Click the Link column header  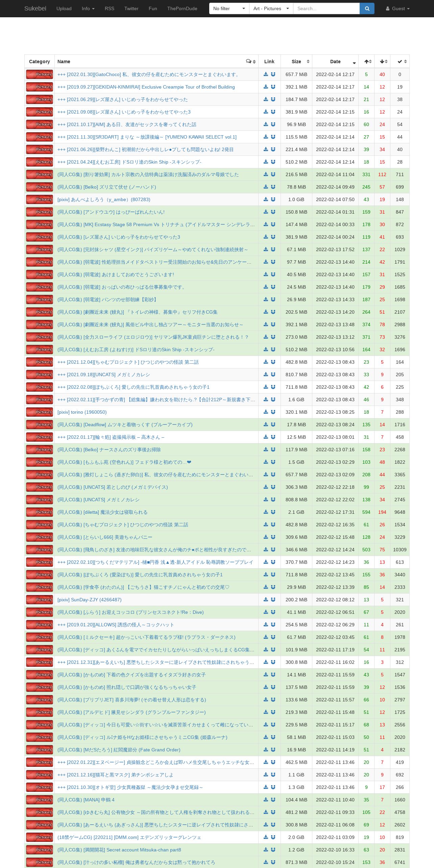point(269,62)
